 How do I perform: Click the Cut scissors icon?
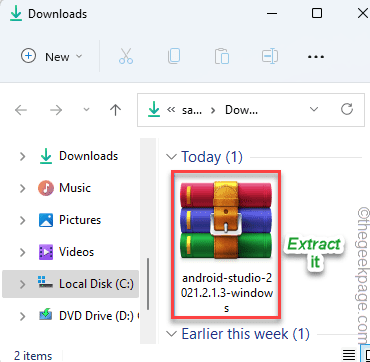click(x=126, y=56)
